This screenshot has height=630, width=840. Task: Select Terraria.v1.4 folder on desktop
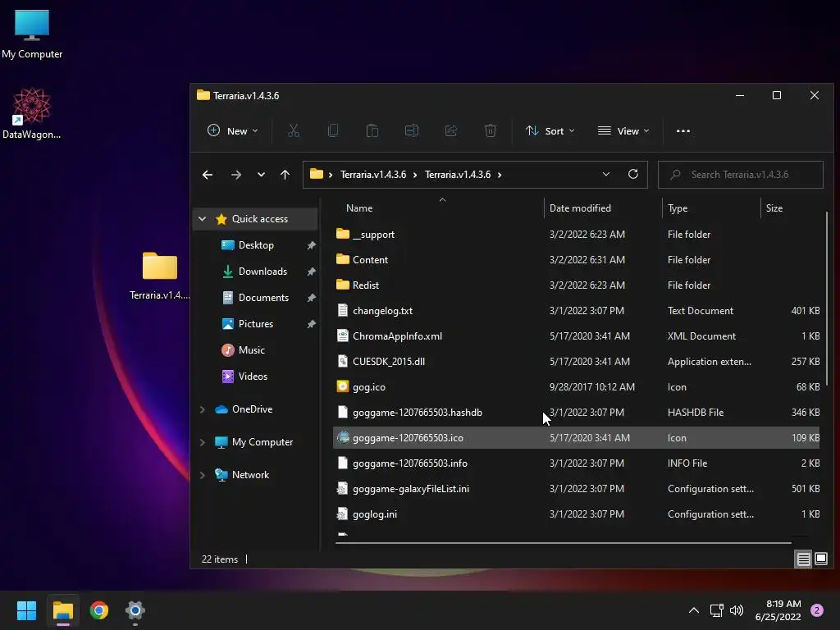[160, 276]
